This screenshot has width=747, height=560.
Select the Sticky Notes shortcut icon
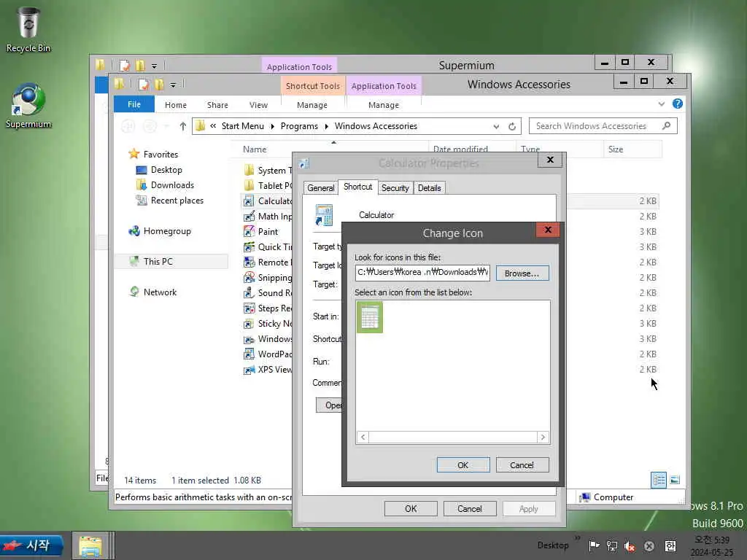(x=249, y=323)
